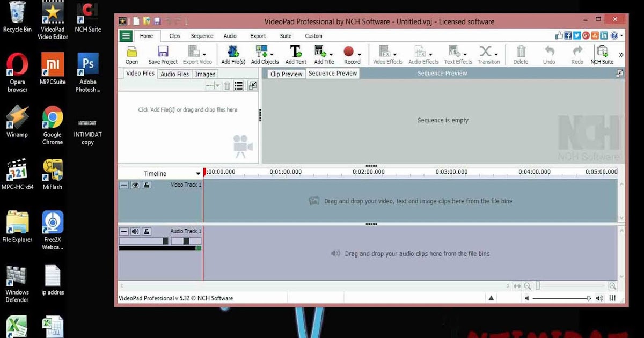Click the Add Text icon
The image size is (644, 338).
tap(296, 52)
